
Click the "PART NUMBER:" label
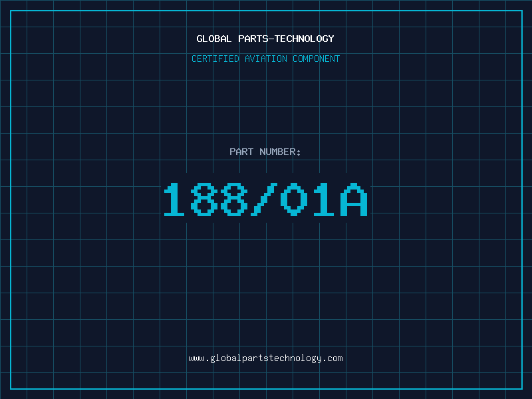265,152
